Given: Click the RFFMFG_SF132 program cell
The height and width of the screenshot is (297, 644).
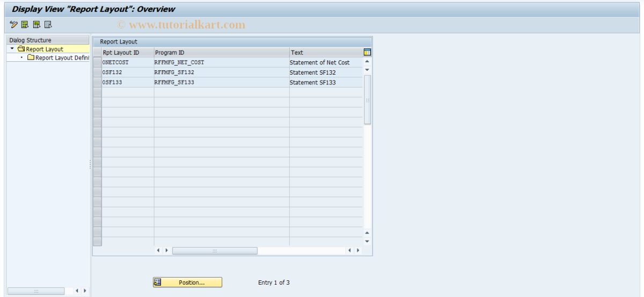Looking at the screenshot, I should coord(222,73).
